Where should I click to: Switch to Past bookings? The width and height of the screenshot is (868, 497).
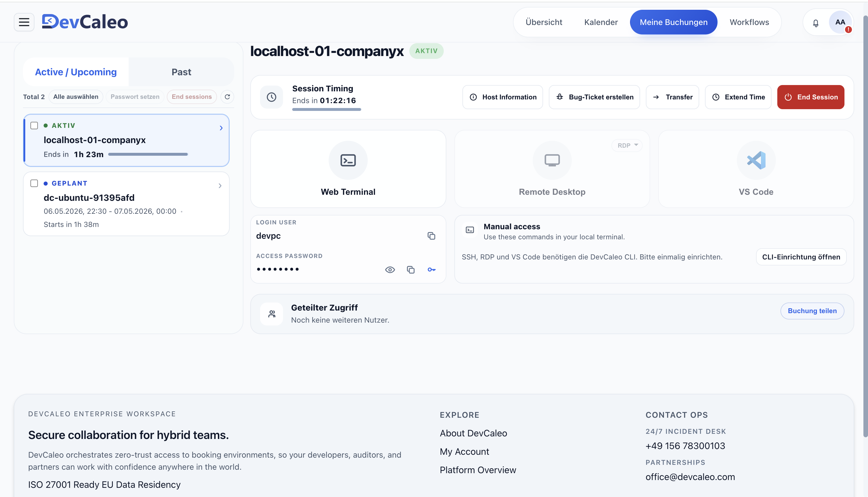181,72
